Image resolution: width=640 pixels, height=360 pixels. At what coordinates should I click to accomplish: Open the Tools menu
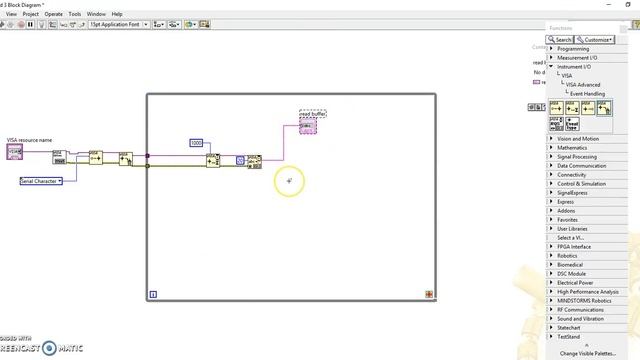(75, 14)
